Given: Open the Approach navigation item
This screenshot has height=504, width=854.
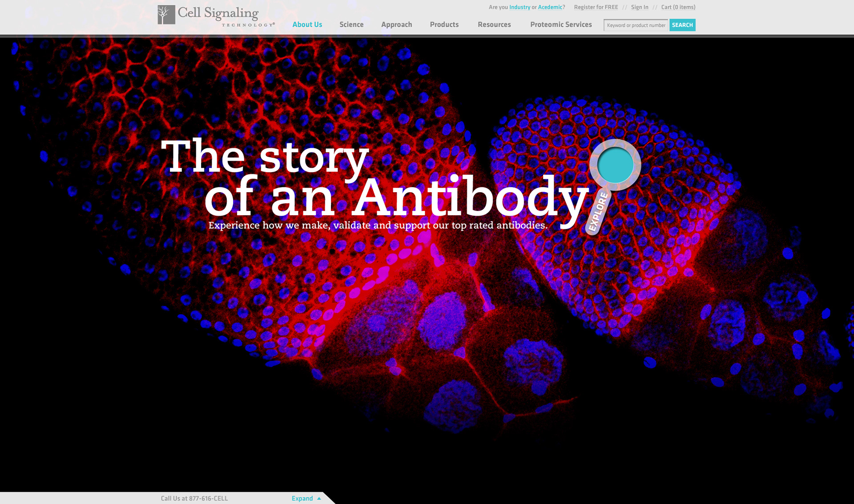Looking at the screenshot, I should [396, 25].
